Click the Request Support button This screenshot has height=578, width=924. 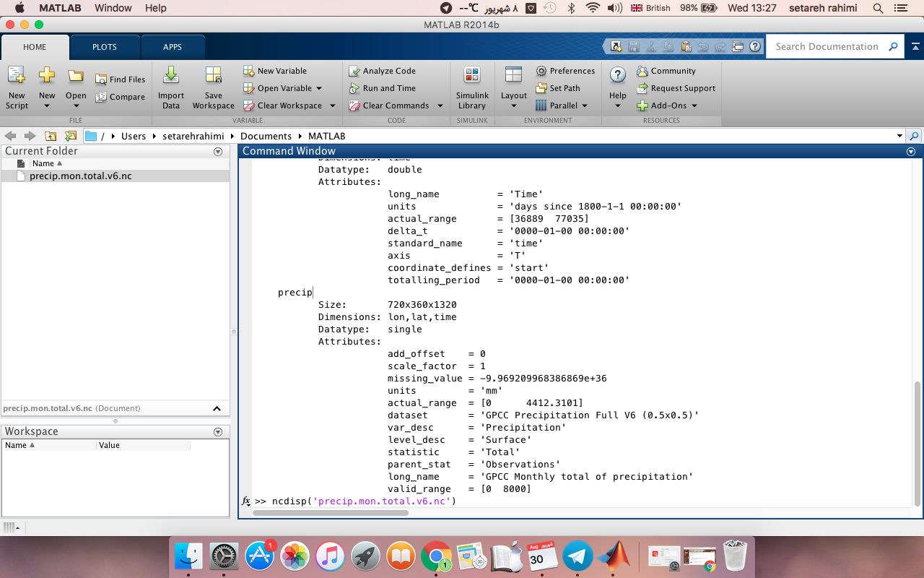click(676, 88)
